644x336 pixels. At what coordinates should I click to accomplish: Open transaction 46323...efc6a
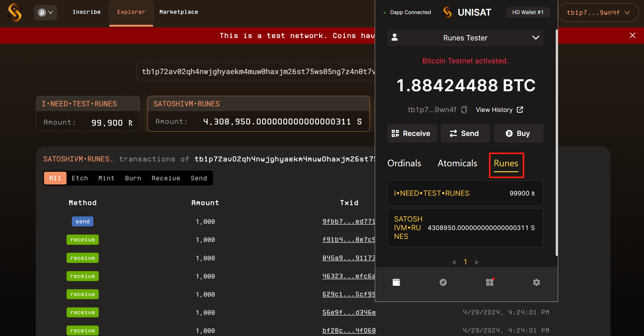pos(348,276)
